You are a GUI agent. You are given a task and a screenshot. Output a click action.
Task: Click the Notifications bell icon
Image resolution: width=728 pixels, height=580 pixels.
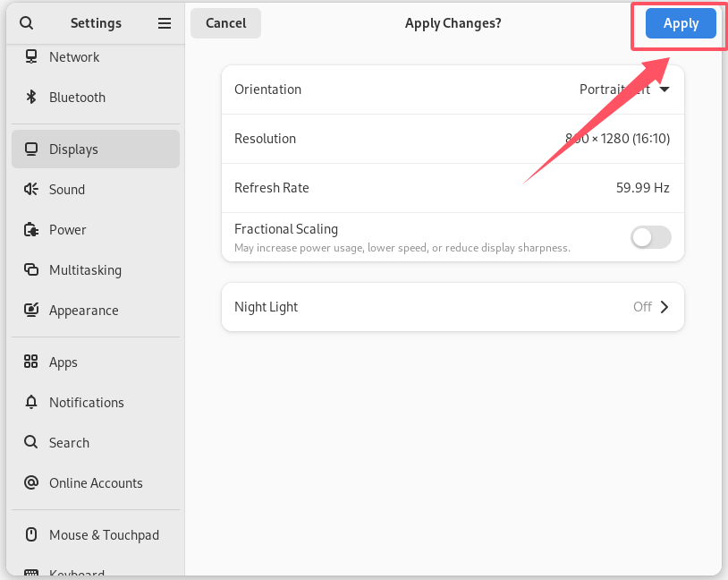tap(31, 402)
